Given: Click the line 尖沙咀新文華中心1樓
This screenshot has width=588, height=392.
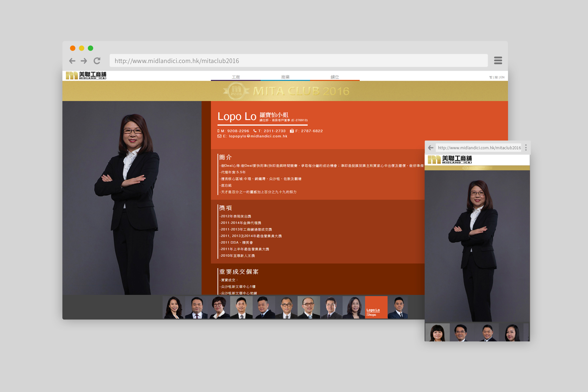Looking at the screenshot, I should tap(237, 286).
